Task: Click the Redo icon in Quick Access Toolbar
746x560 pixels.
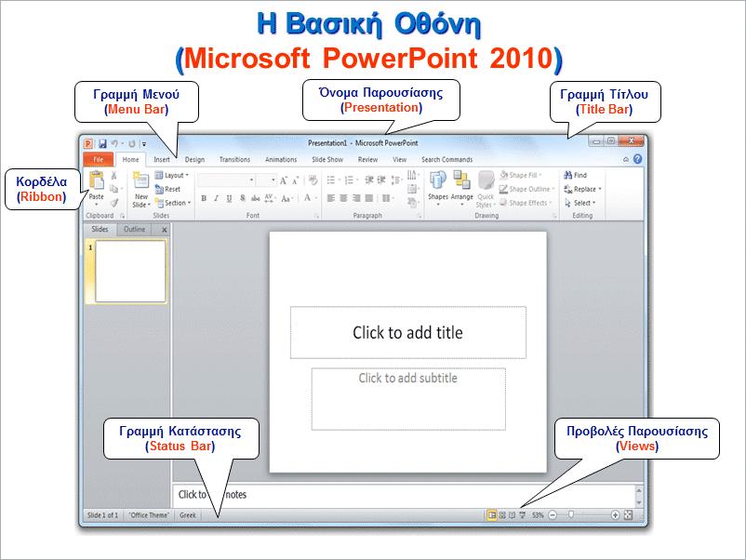Action: coord(132,143)
